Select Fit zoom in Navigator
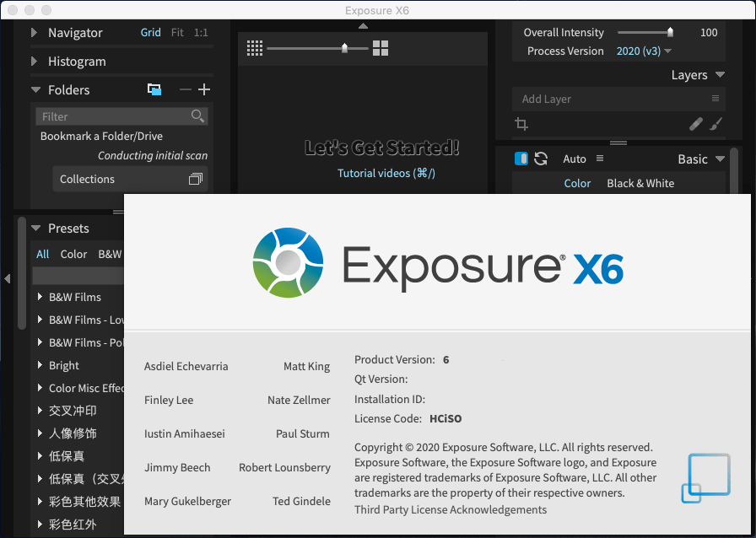 177,32
